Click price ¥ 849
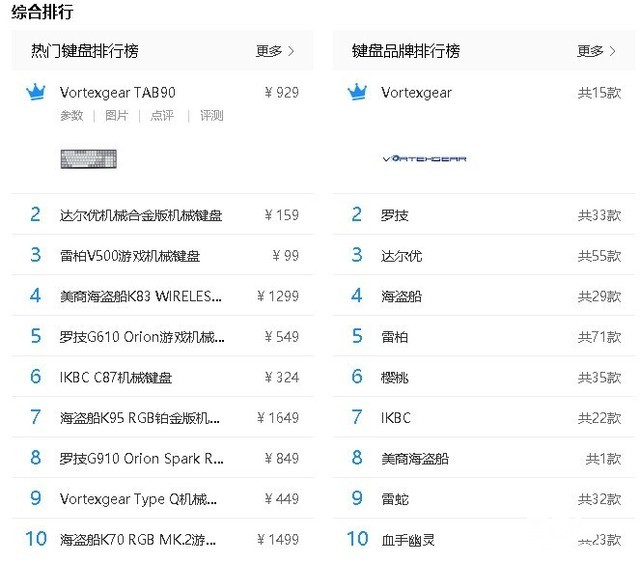 click(282, 458)
